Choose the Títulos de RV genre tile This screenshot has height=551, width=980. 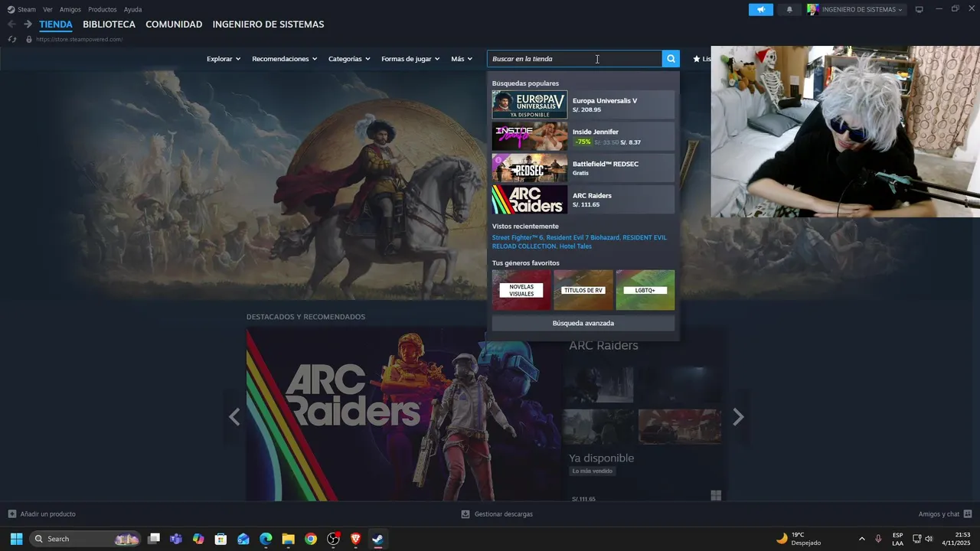pos(583,290)
